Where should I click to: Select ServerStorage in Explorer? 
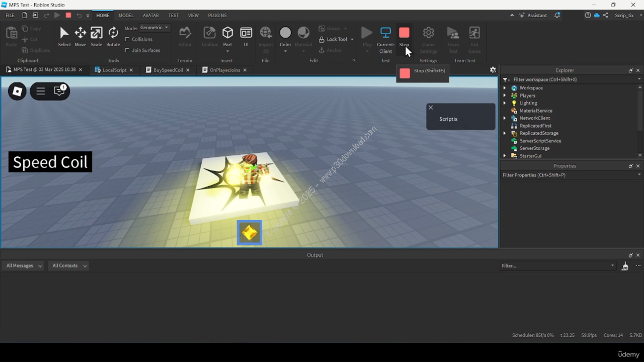pyautogui.click(x=534, y=148)
